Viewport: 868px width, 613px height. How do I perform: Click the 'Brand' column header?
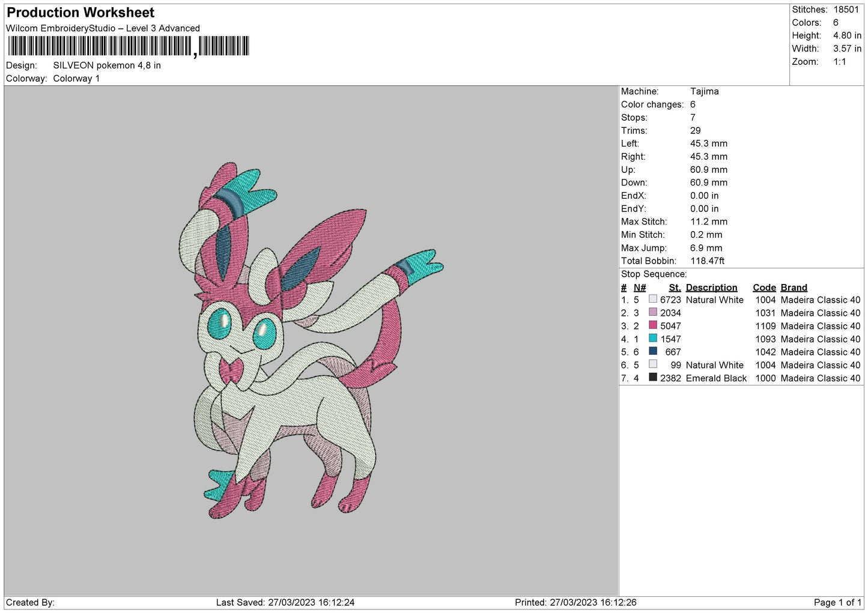794,288
